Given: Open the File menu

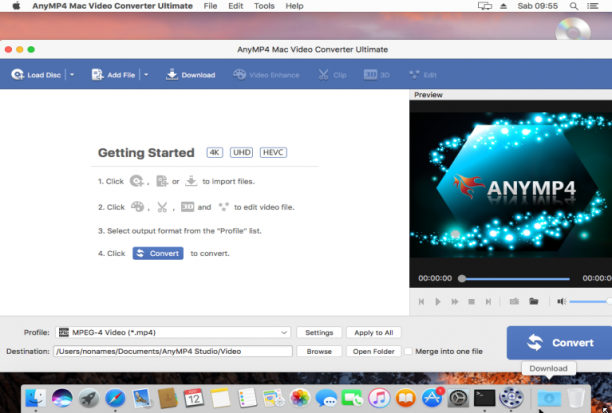Looking at the screenshot, I should pos(210,6).
